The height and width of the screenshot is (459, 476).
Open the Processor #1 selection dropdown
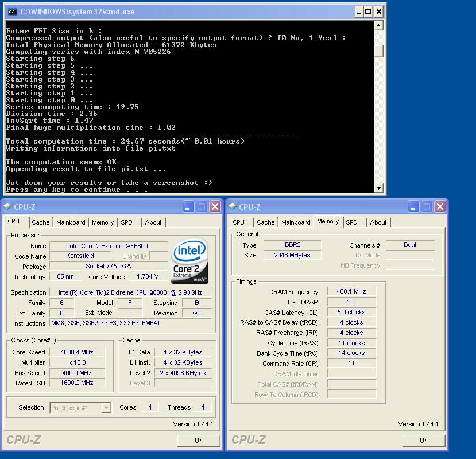coord(106,408)
